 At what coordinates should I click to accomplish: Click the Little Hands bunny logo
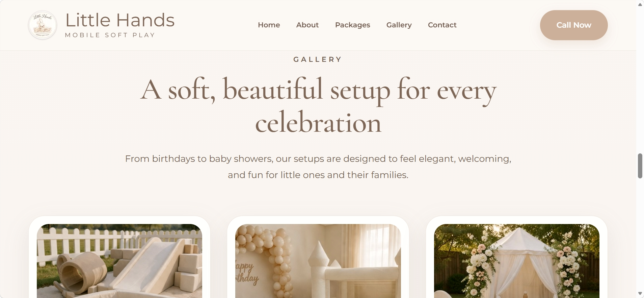pos(43,25)
